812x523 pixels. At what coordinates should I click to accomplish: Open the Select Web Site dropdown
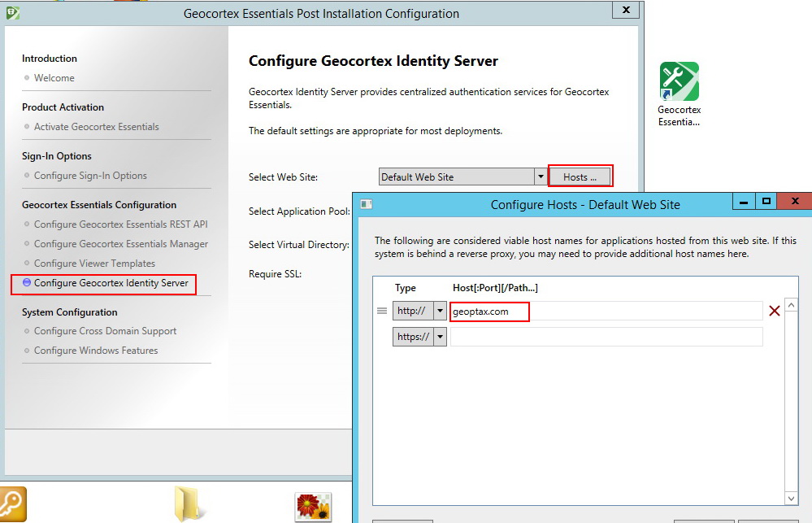pos(541,177)
